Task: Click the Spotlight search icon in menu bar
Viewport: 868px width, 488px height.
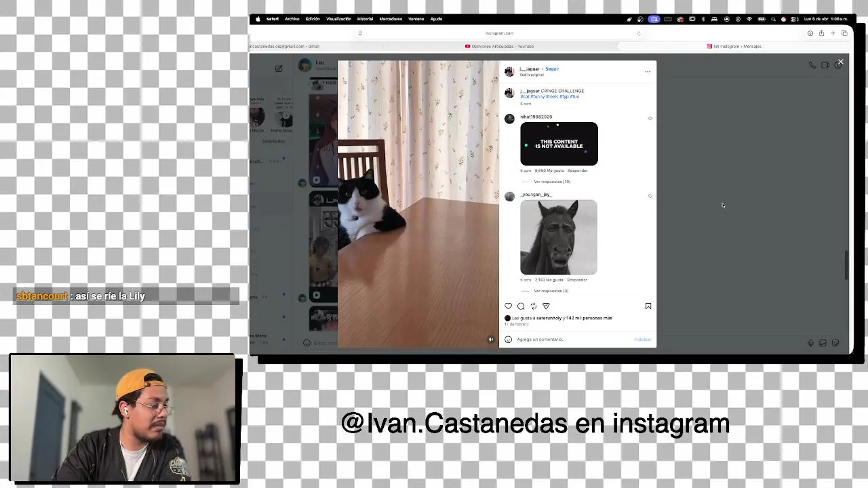Action: click(773, 19)
